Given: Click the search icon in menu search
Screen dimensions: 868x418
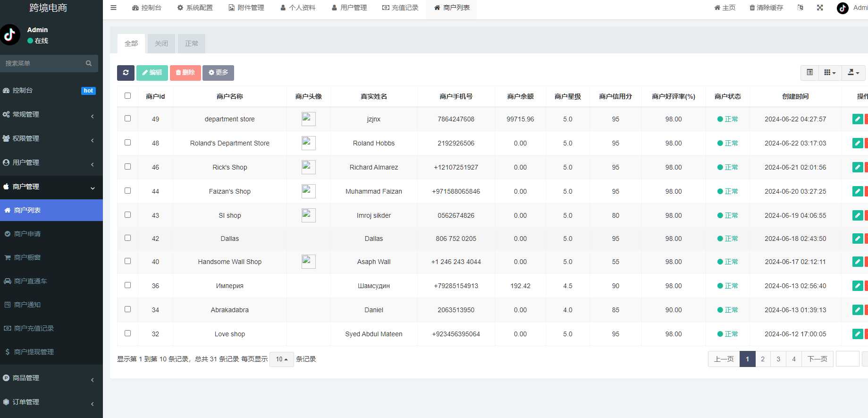Looking at the screenshot, I should pyautogui.click(x=89, y=63).
